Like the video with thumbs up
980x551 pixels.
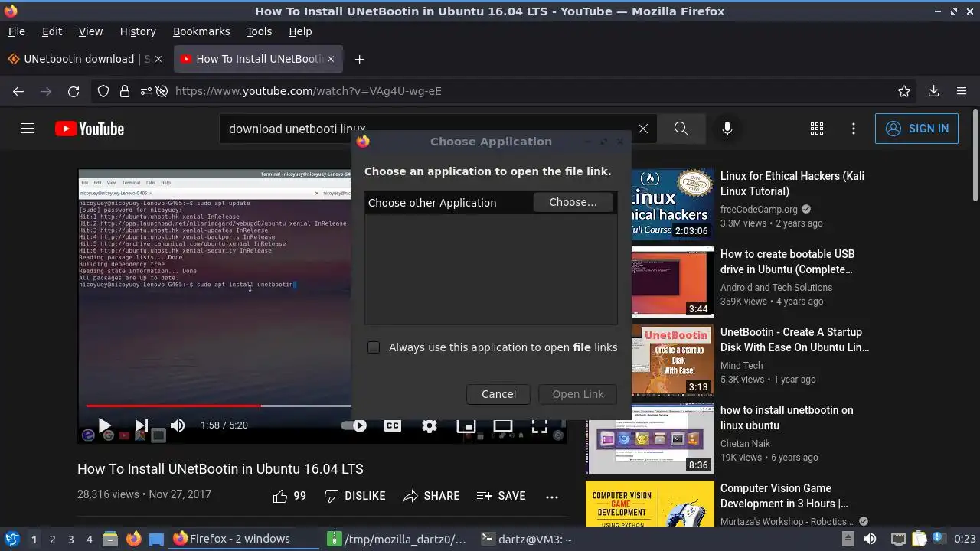tap(289, 496)
